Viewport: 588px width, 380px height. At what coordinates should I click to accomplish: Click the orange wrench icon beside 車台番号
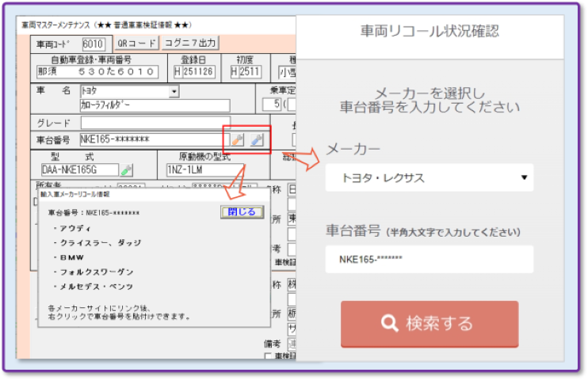pyautogui.click(x=237, y=140)
